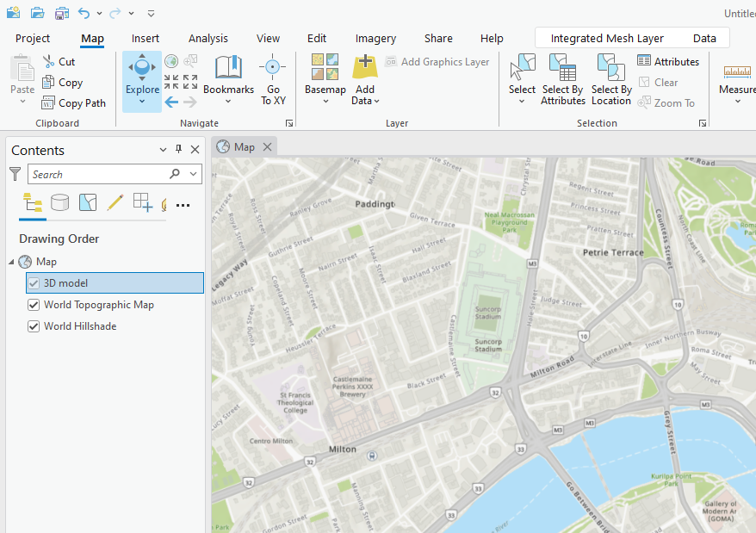This screenshot has height=533, width=756.
Task: Uncheck the 3D model layer visibility
Action: coord(33,282)
